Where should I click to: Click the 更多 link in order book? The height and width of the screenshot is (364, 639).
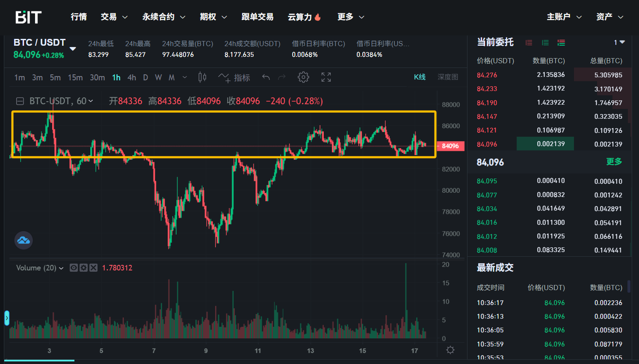pyautogui.click(x=614, y=161)
